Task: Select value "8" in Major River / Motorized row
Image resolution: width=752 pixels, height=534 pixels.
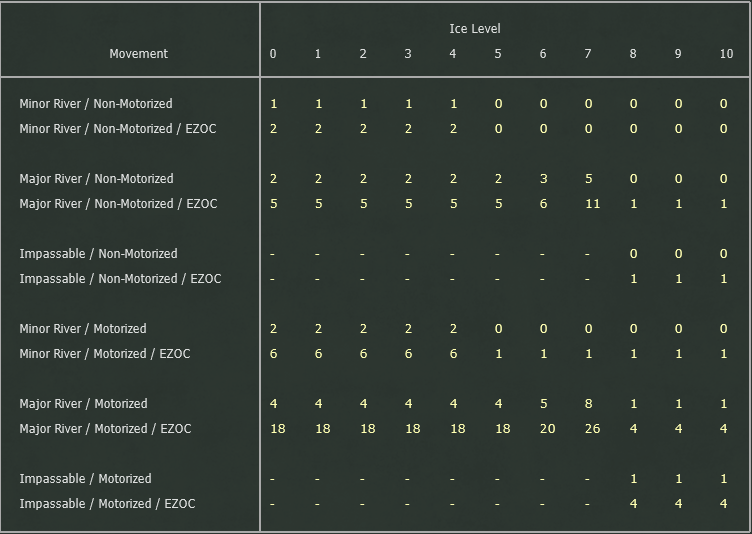Action: point(588,403)
